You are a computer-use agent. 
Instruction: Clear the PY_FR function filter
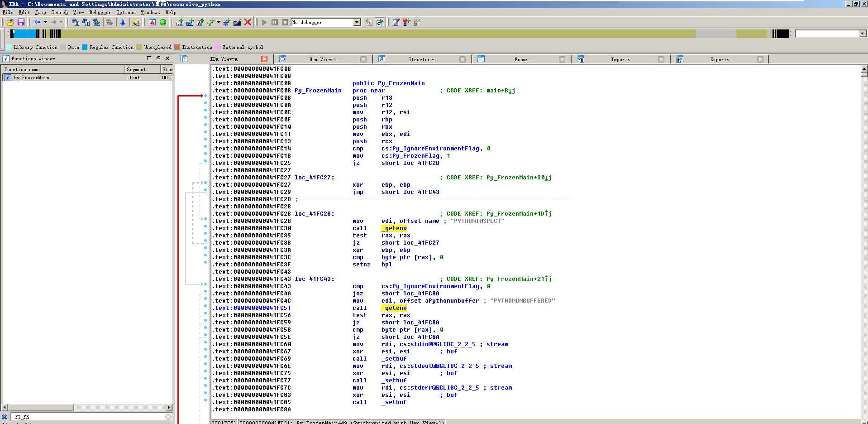[168, 417]
